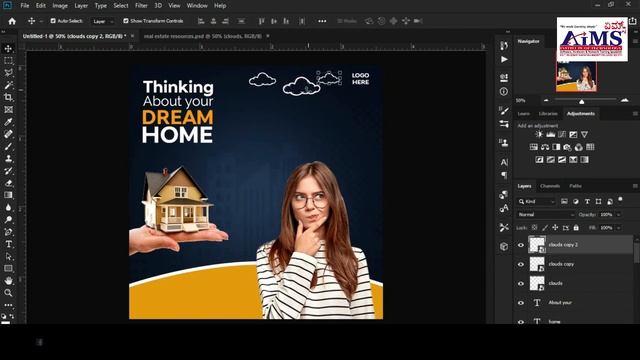The width and height of the screenshot is (640, 360).
Task: Add a Curves adjustment
Action: coord(562,134)
